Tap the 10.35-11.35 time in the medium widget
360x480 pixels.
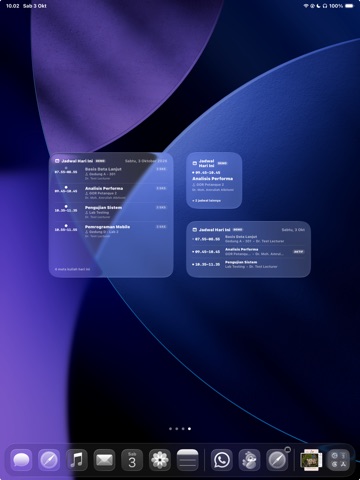point(208,264)
